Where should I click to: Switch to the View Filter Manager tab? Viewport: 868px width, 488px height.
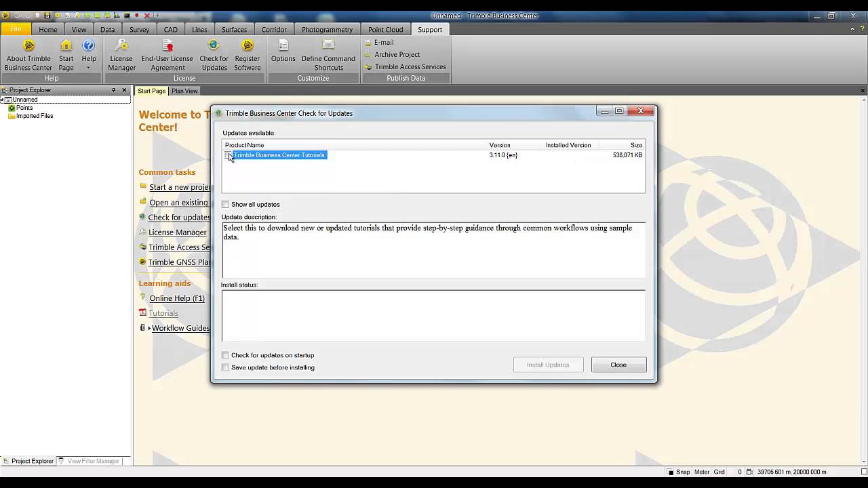(89, 461)
